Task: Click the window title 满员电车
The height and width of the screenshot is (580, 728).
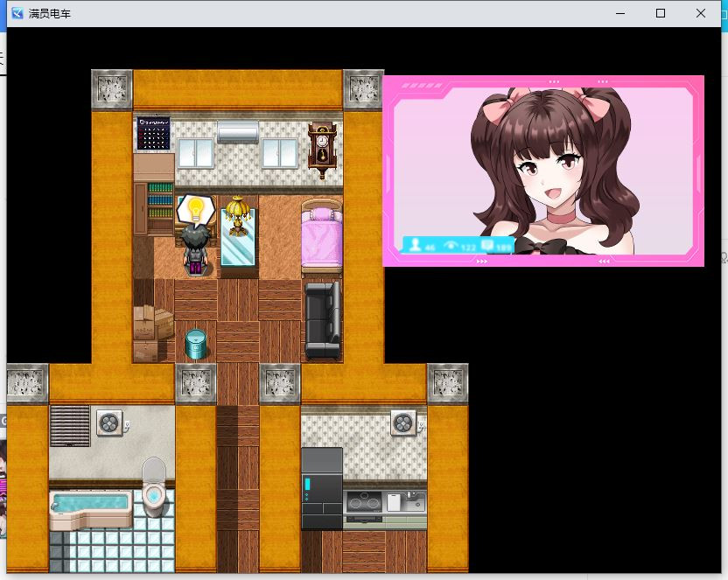Action: [x=50, y=13]
